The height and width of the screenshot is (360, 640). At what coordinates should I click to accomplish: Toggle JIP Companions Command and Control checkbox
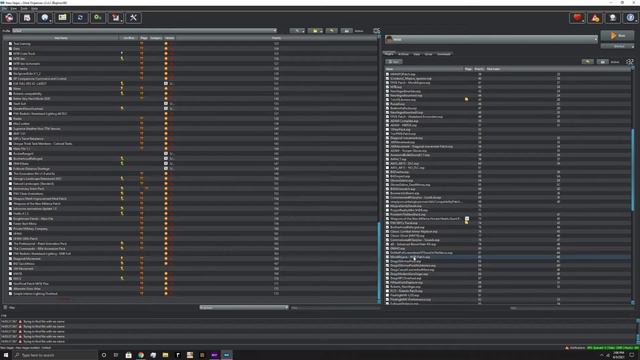[10, 78]
